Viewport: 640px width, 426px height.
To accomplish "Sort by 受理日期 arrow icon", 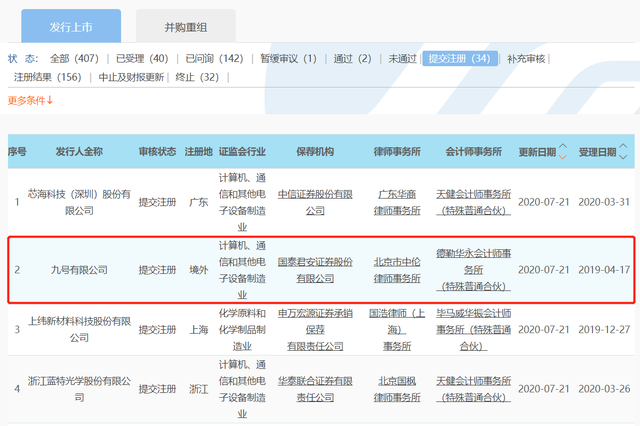I will [623, 151].
